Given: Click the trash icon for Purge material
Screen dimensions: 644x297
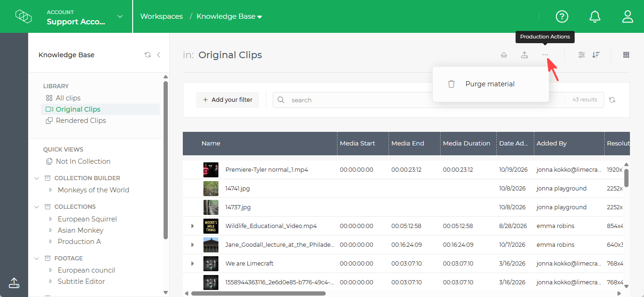Looking at the screenshot, I should [451, 84].
